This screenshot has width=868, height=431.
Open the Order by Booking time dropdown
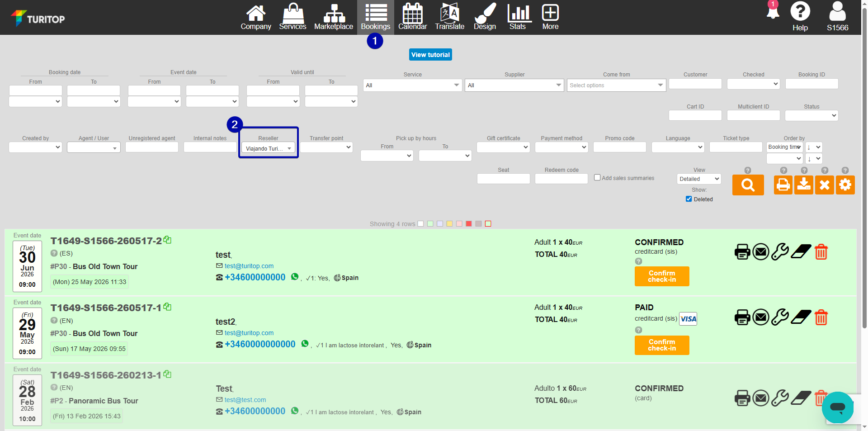785,147
